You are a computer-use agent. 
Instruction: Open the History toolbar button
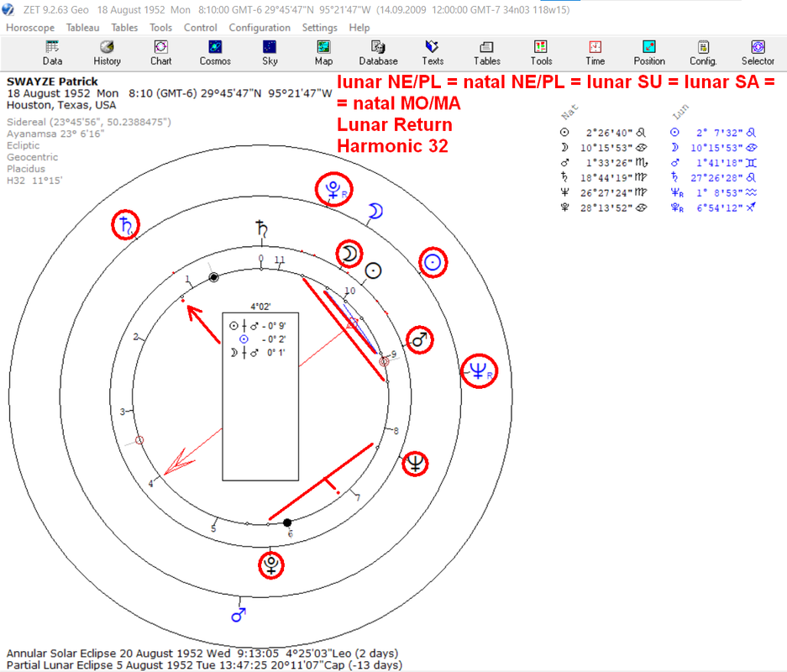coord(107,53)
